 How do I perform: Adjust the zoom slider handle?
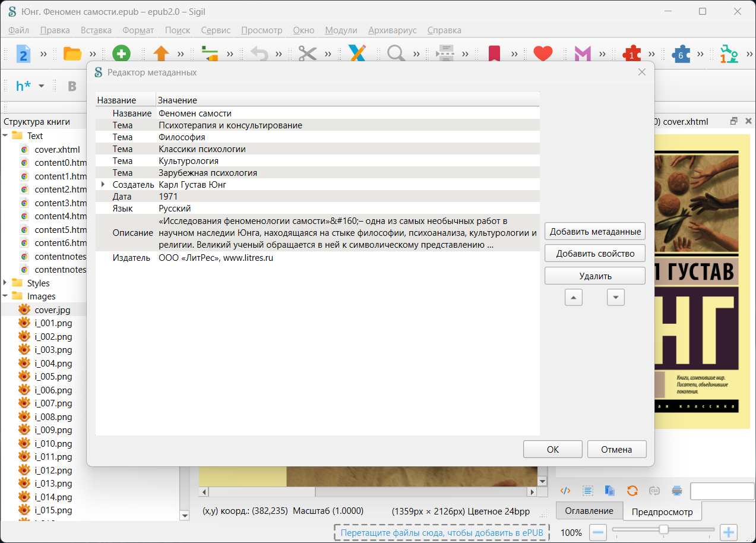(663, 529)
